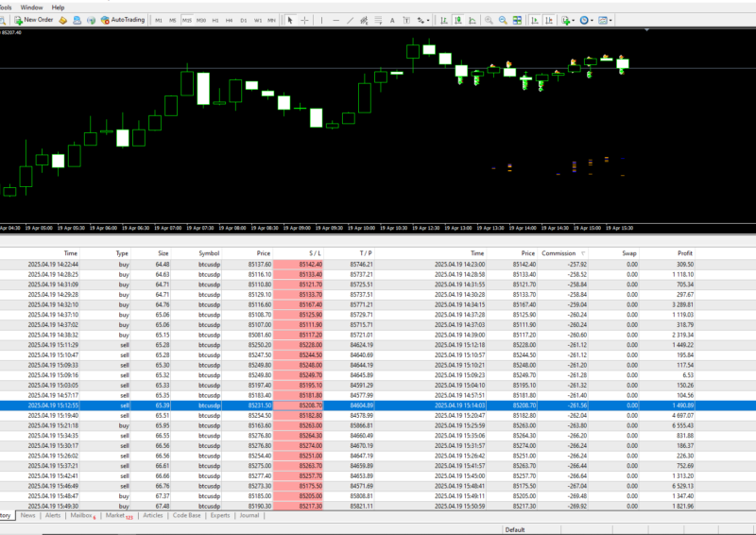
Task: Switch to the Mailbox tab
Action: click(x=83, y=516)
